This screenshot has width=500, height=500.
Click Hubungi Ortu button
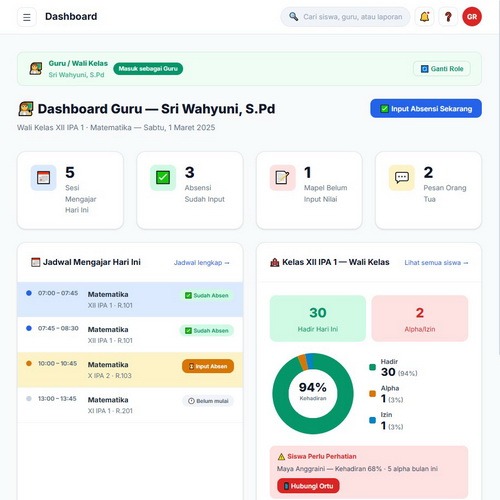click(308, 486)
